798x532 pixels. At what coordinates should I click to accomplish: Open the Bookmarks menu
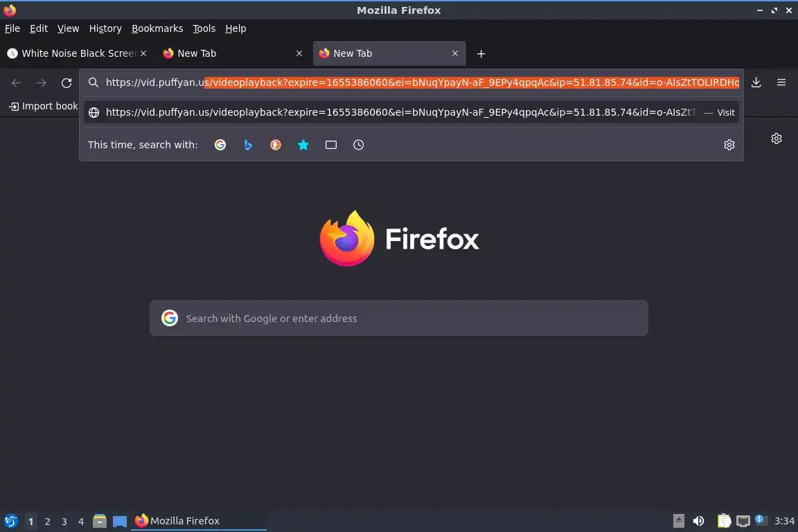click(157, 28)
